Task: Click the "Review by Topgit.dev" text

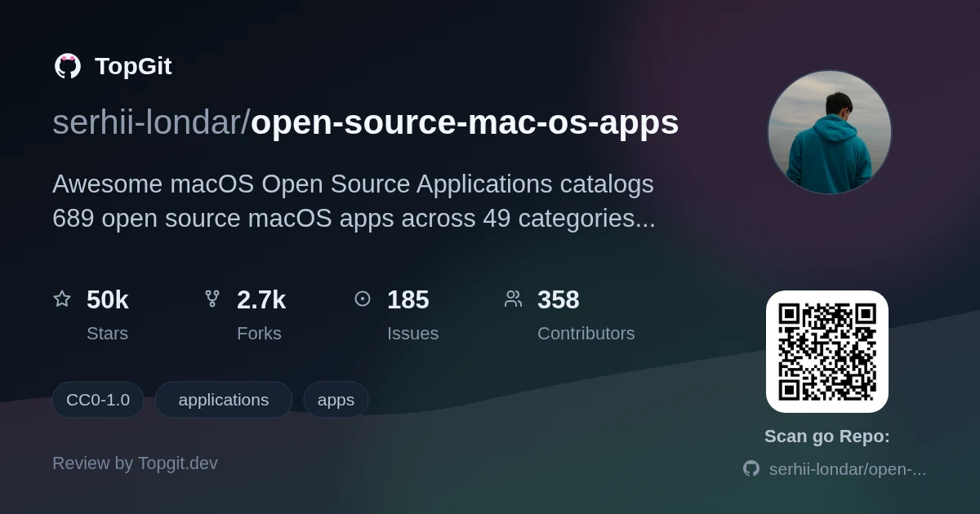Action: tap(135, 463)
